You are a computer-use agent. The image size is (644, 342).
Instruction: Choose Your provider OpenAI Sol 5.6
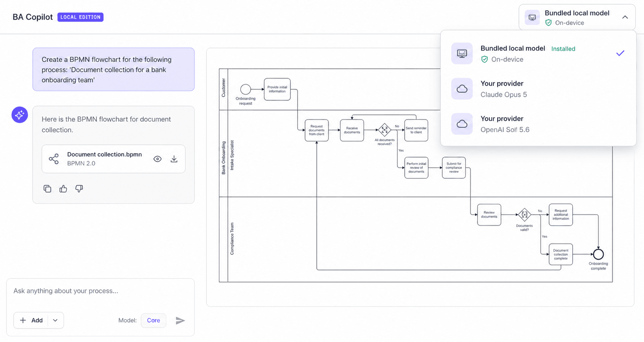538,124
